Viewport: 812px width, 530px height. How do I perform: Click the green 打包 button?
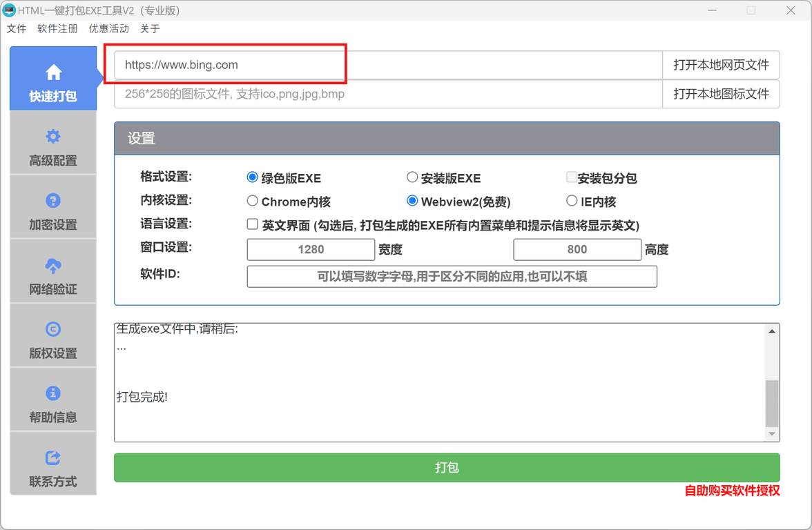pyautogui.click(x=447, y=467)
